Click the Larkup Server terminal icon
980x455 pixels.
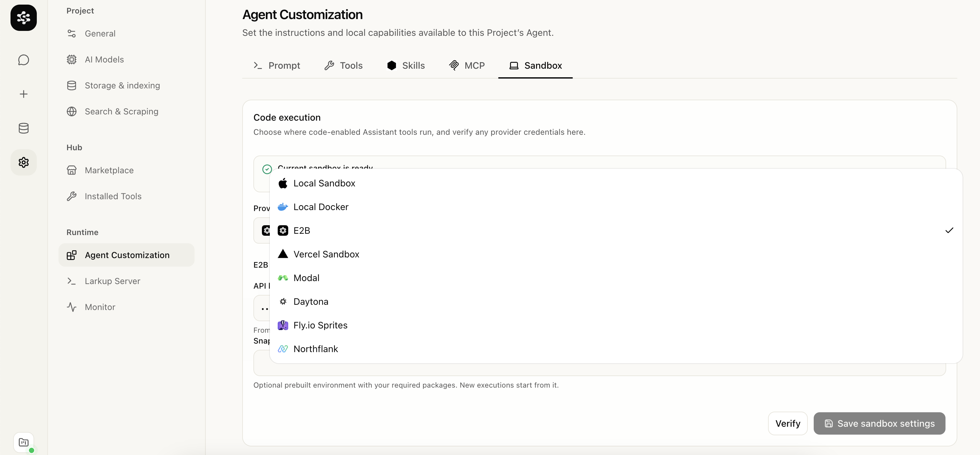(72, 281)
